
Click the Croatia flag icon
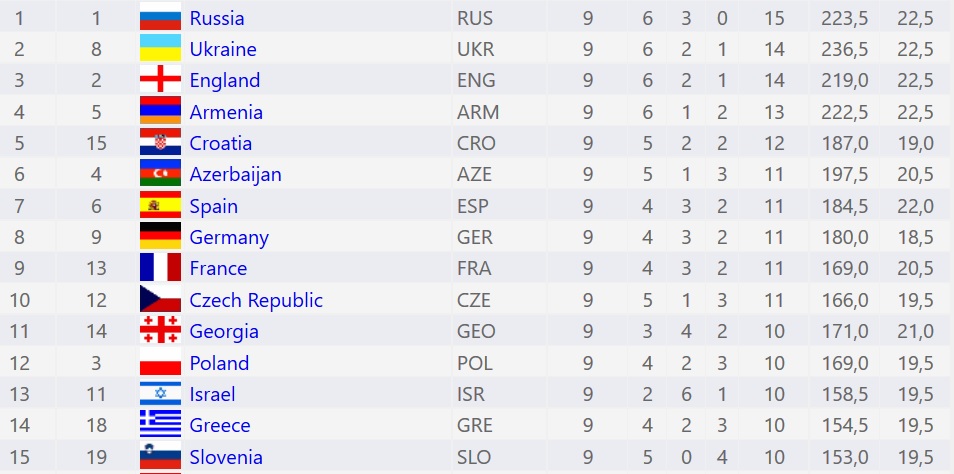click(160, 142)
